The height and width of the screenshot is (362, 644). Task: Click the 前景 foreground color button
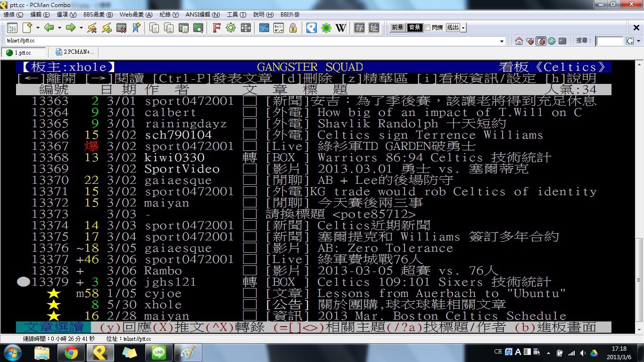tap(397, 28)
